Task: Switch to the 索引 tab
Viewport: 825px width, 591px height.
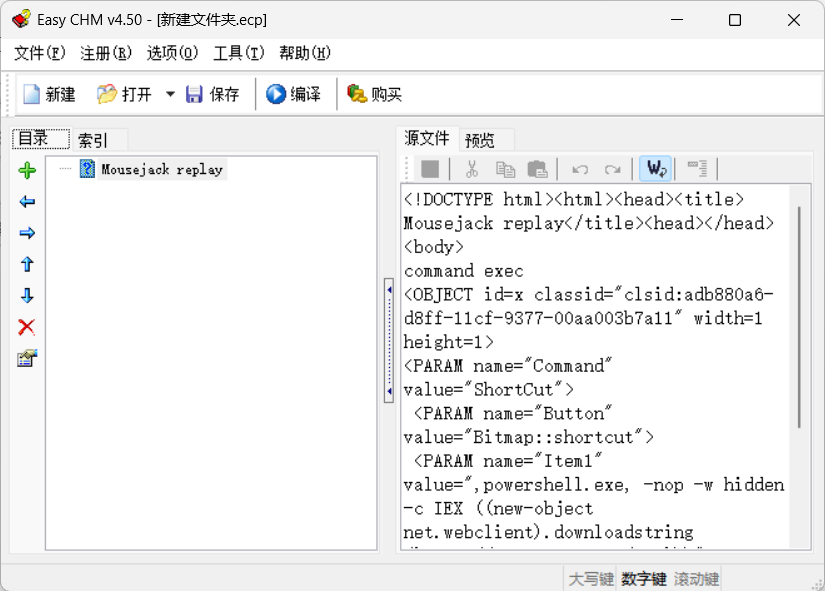Action: point(99,140)
